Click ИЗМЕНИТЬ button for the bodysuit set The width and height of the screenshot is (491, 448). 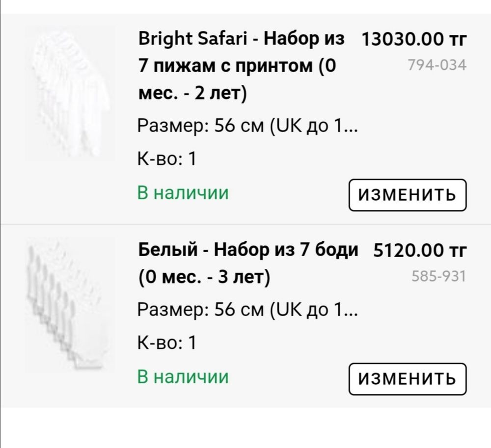407,378
